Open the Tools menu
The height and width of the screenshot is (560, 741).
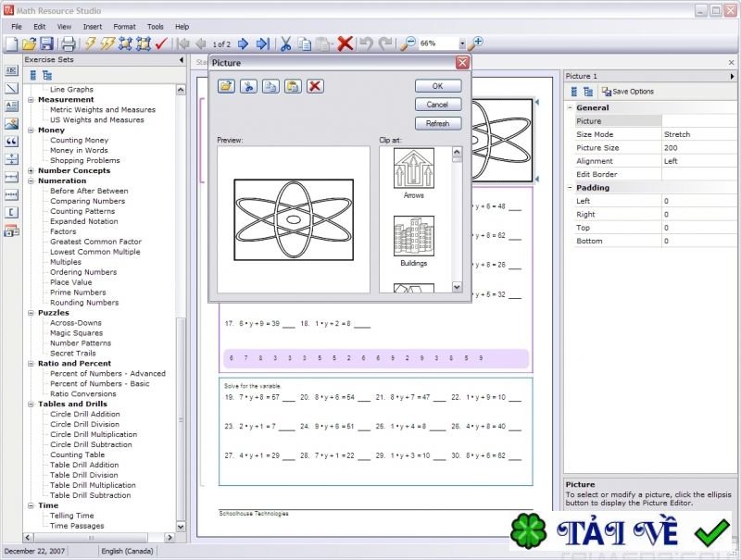click(x=156, y=27)
